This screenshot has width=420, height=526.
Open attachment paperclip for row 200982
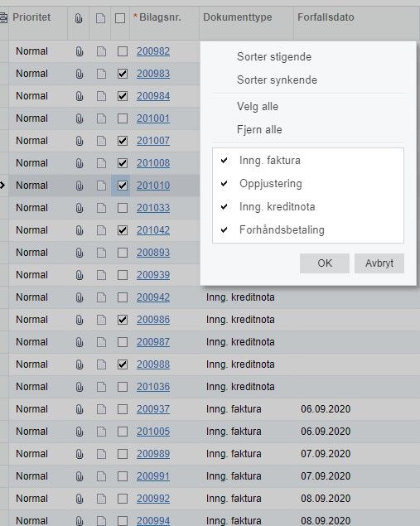(80, 51)
